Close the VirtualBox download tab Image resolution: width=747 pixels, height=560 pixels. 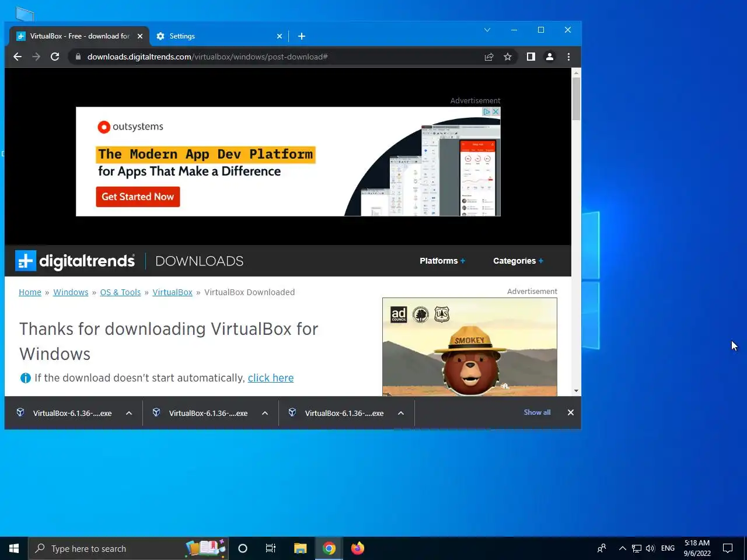click(x=140, y=36)
